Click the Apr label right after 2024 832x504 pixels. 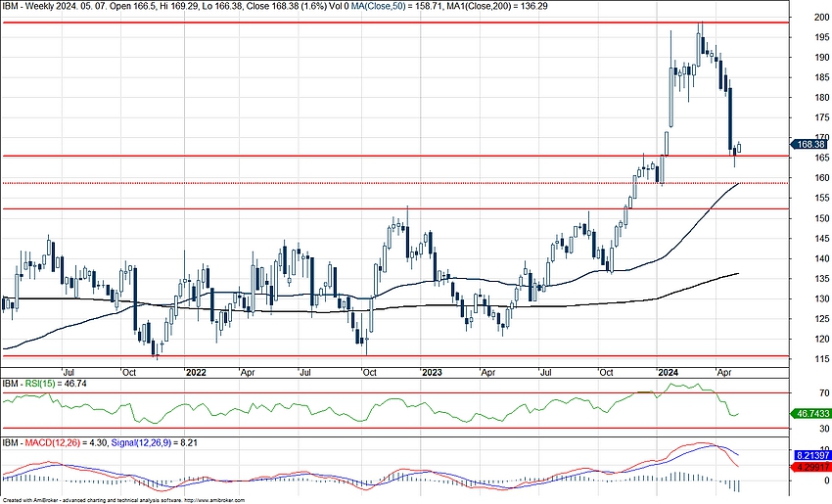pos(723,373)
